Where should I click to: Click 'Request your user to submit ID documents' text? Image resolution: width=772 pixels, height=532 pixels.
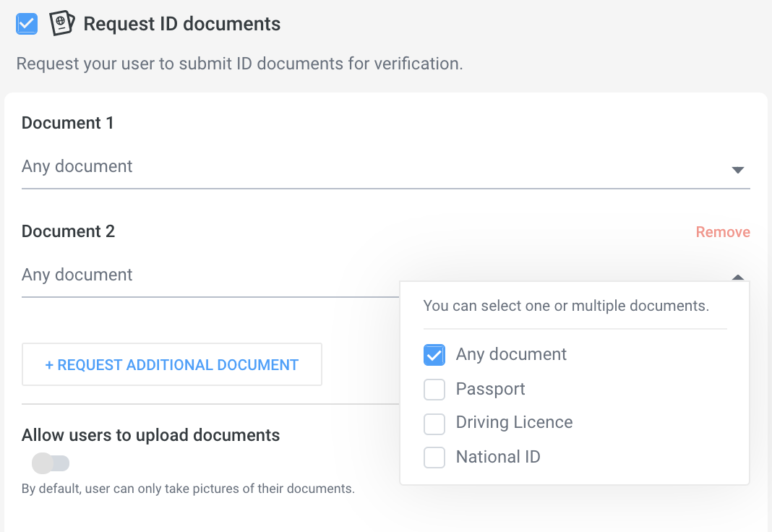click(x=240, y=64)
